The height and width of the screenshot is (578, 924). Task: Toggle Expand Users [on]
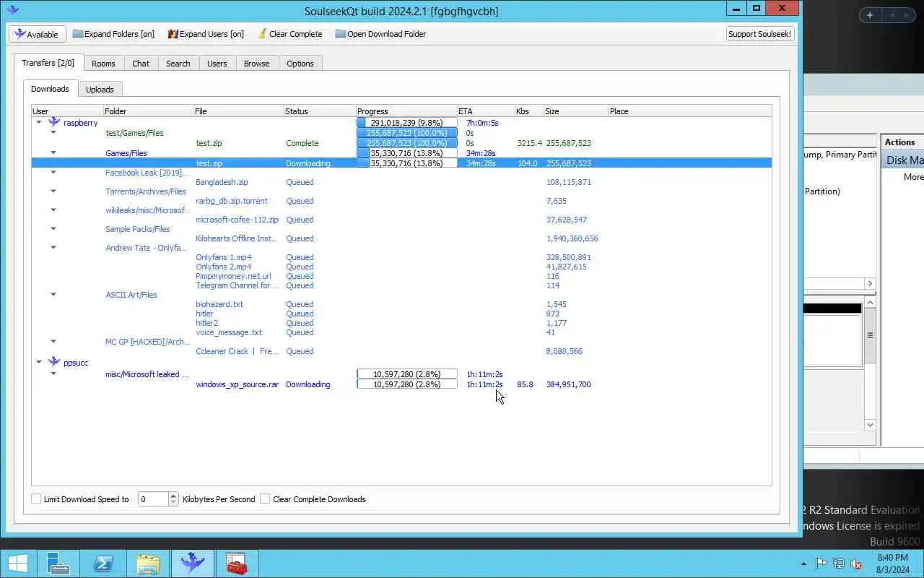pos(206,34)
